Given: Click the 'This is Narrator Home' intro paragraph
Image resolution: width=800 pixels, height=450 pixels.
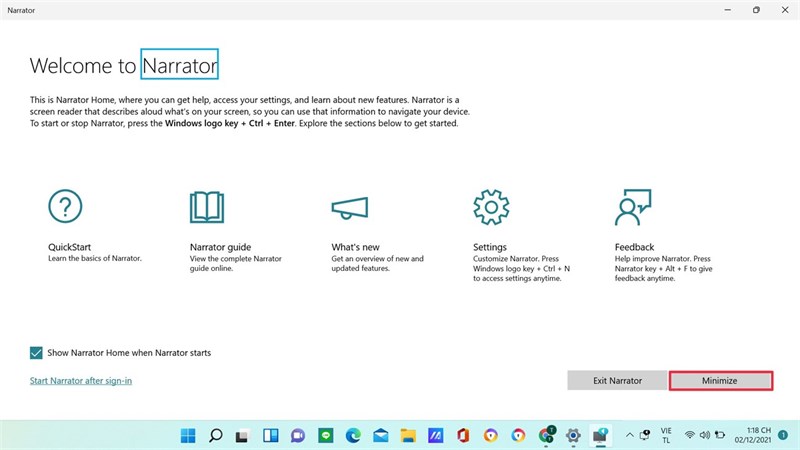Looking at the screenshot, I should [x=249, y=112].
